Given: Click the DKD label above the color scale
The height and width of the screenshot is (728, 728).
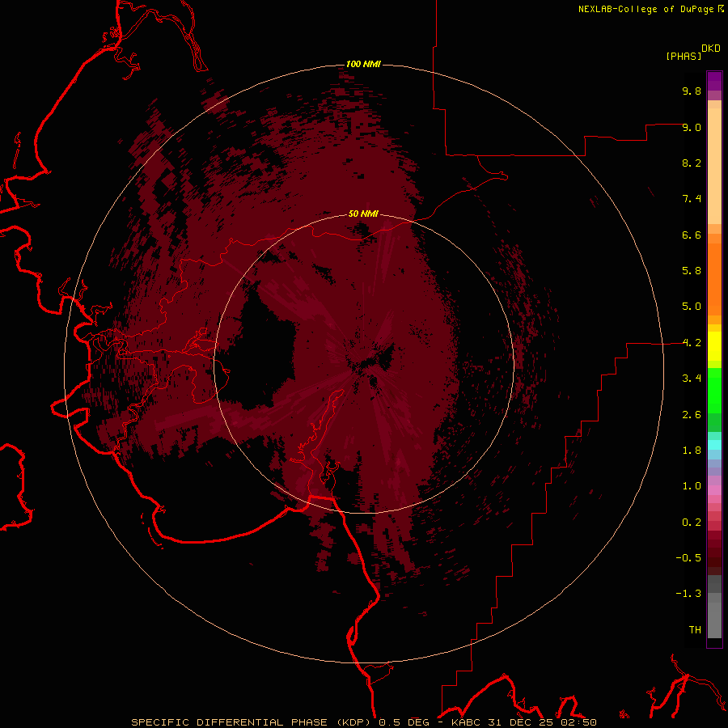Looking at the screenshot, I should tap(711, 49).
